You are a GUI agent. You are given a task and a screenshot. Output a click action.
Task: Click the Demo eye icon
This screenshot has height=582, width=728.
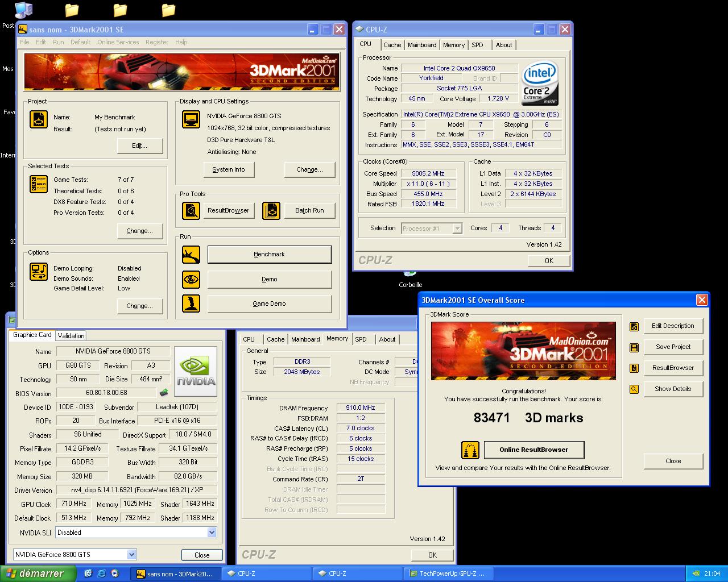(x=191, y=279)
